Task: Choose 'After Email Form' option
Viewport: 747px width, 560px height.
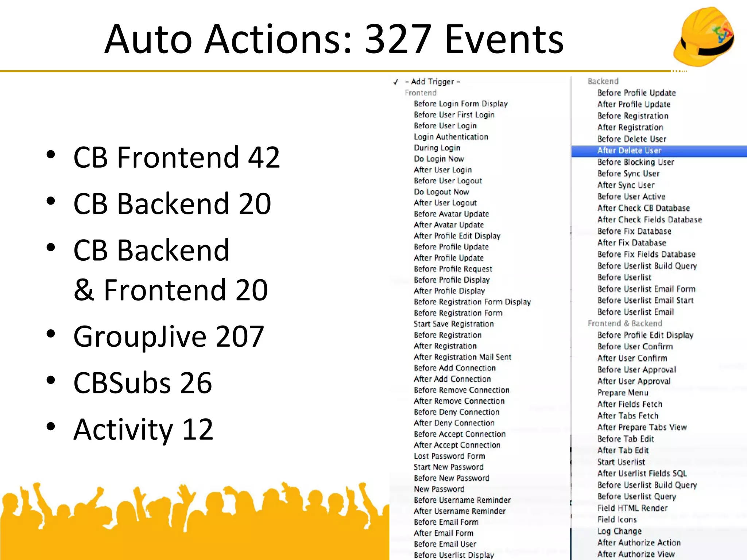Action: click(x=444, y=533)
